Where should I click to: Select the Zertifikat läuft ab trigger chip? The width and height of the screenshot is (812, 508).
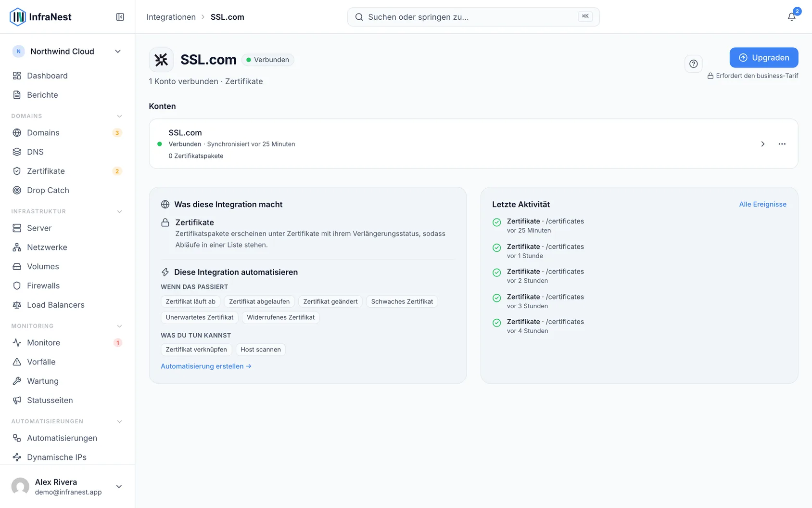(190, 301)
